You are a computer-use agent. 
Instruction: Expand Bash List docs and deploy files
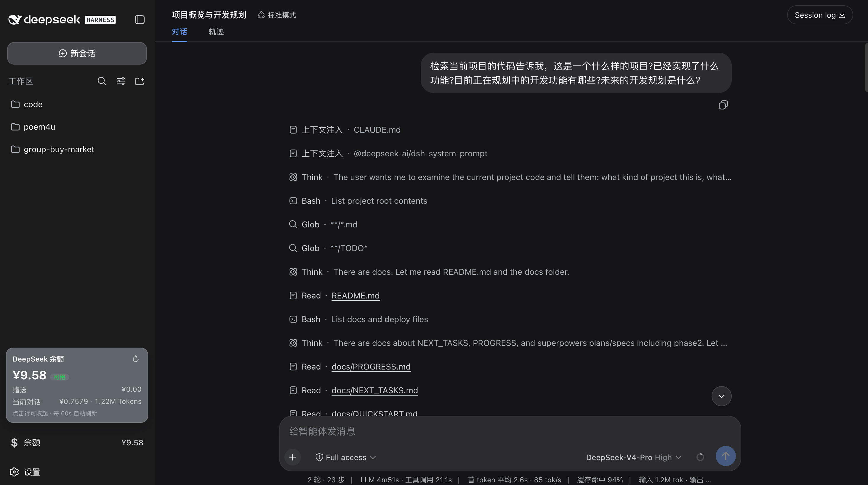coord(358,319)
